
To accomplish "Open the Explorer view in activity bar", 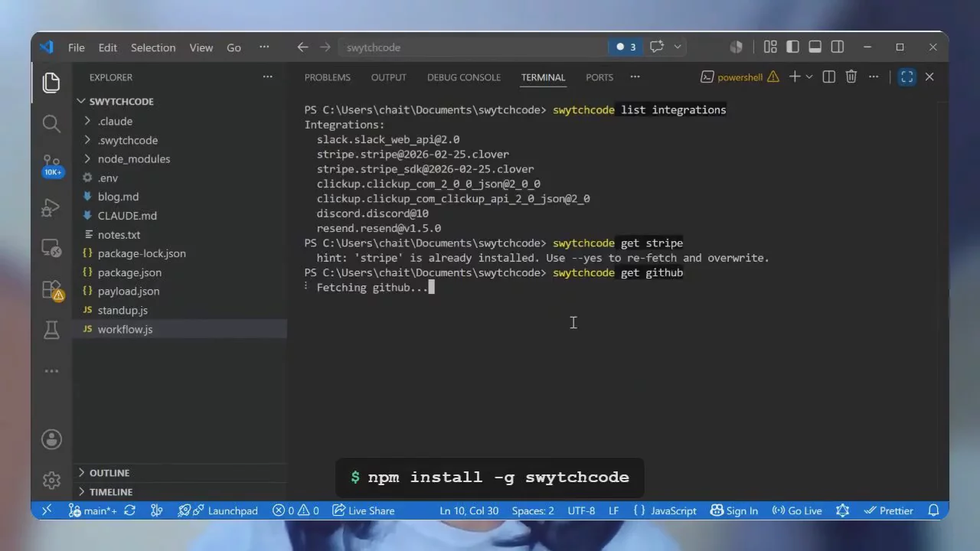I will pos(51,82).
